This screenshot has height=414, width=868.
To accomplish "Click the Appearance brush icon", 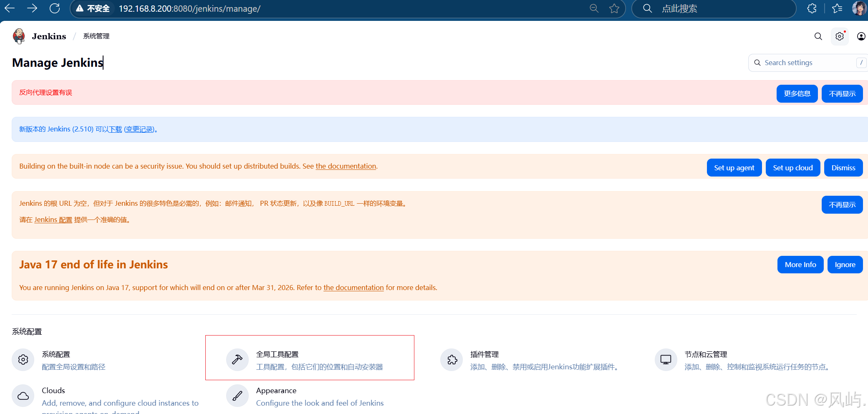I will click(237, 396).
